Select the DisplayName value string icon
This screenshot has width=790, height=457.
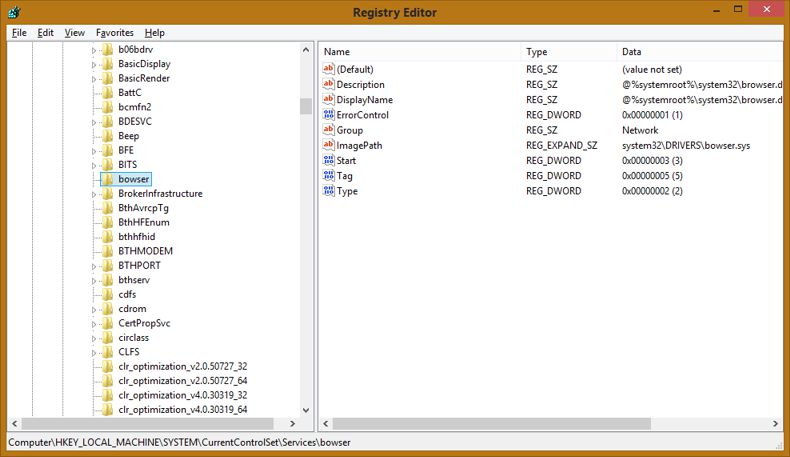pos(328,99)
